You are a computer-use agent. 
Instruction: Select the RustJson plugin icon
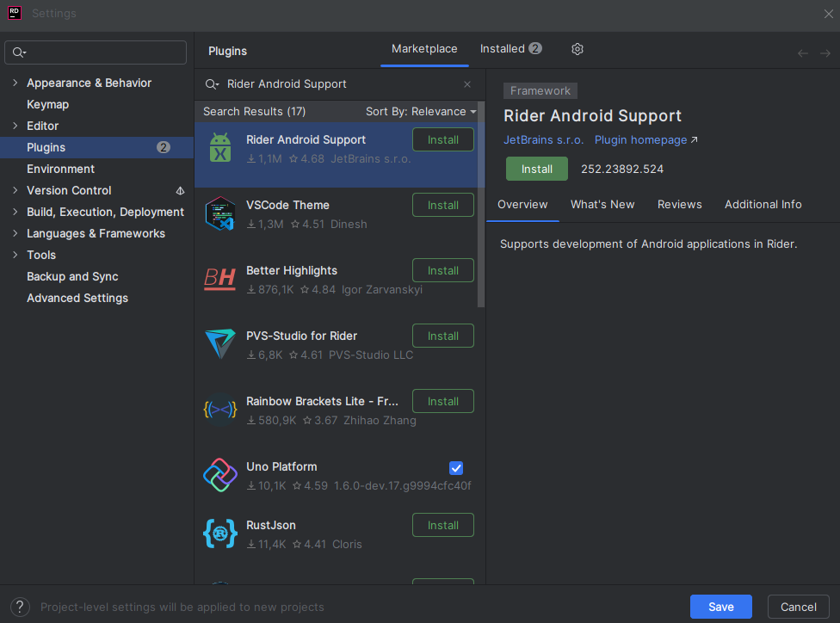pyautogui.click(x=220, y=534)
